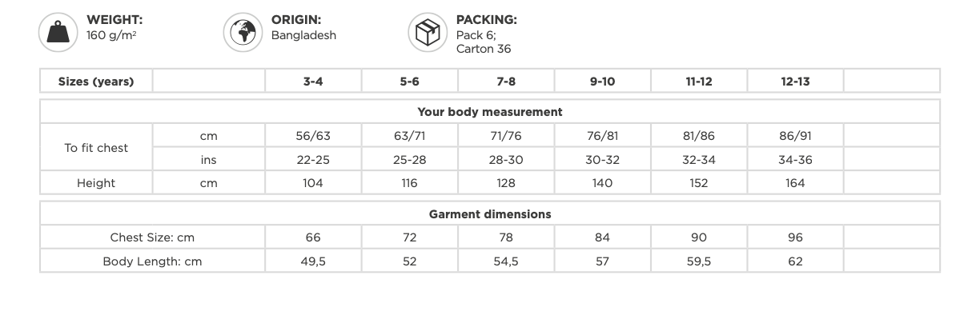
Task: Click the Height row label
Action: (x=96, y=183)
